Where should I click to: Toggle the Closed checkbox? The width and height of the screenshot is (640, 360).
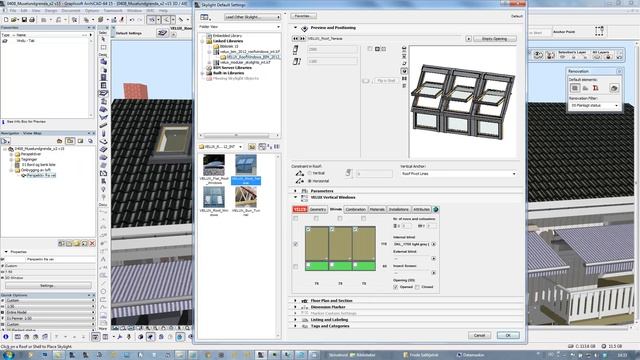tap(417, 287)
